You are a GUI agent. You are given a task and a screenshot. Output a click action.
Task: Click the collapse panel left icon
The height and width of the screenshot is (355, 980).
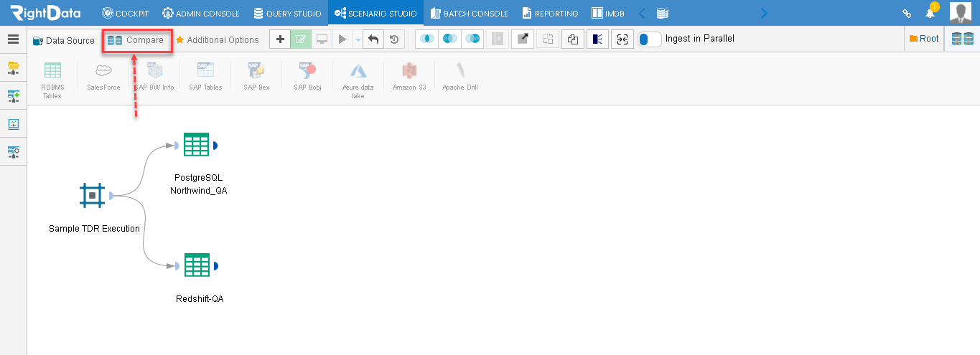tap(497, 39)
